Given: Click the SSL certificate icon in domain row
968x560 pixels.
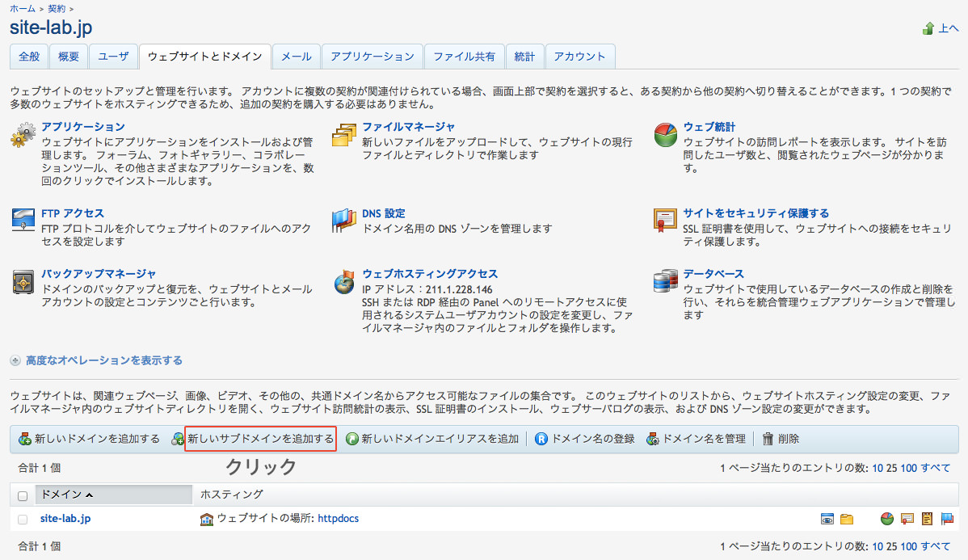Looking at the screenshot, I should click(907, 519).
